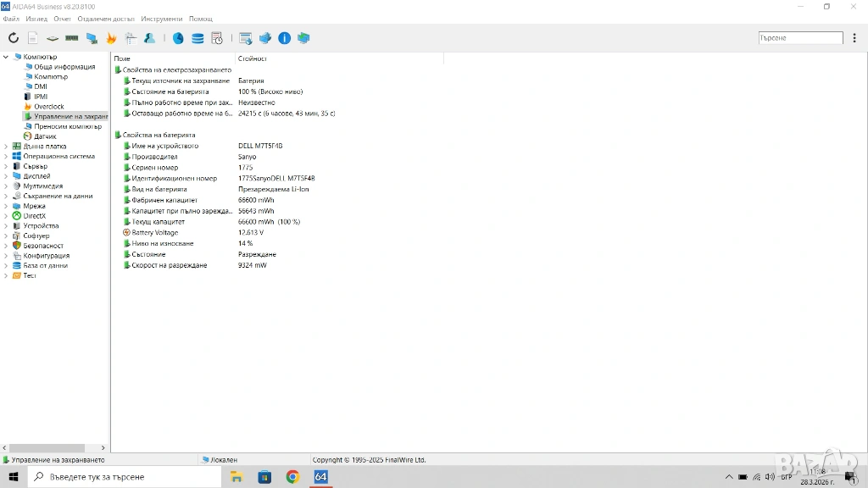The height and width of the screenshot is (488, 868).
Task: Launch Chrome from the taskbar
Action: point(292,477)
